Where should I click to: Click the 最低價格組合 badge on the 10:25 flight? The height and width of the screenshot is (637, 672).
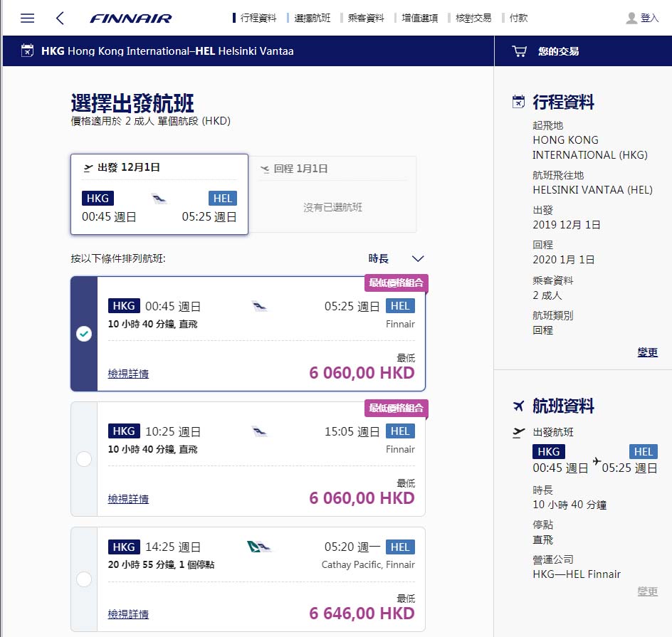(396, 408)
